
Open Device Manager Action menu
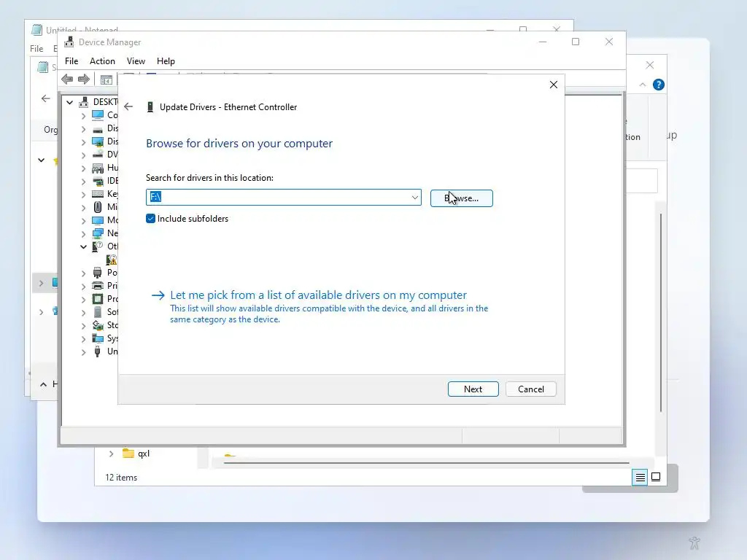102,61
